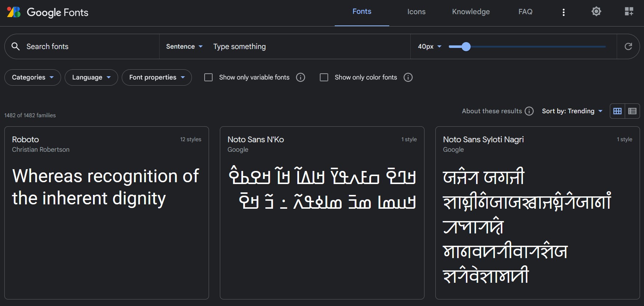Select the Icons tab
644x306 pixels.
tap(416, 12)
